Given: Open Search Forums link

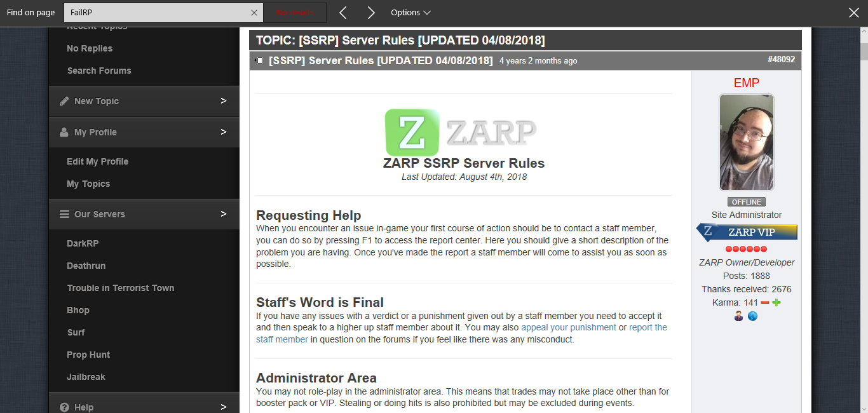Looking at the screenshot, I should (x=99, y=71).
